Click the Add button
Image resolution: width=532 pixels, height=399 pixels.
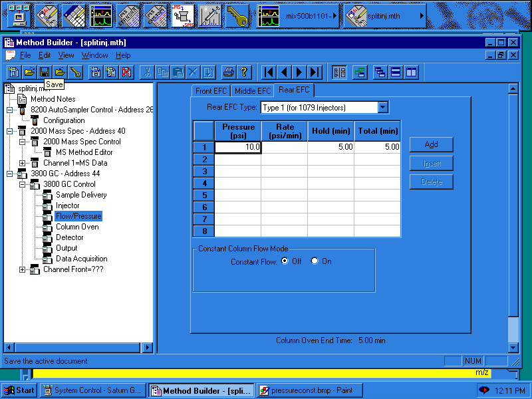pos(431,144)
